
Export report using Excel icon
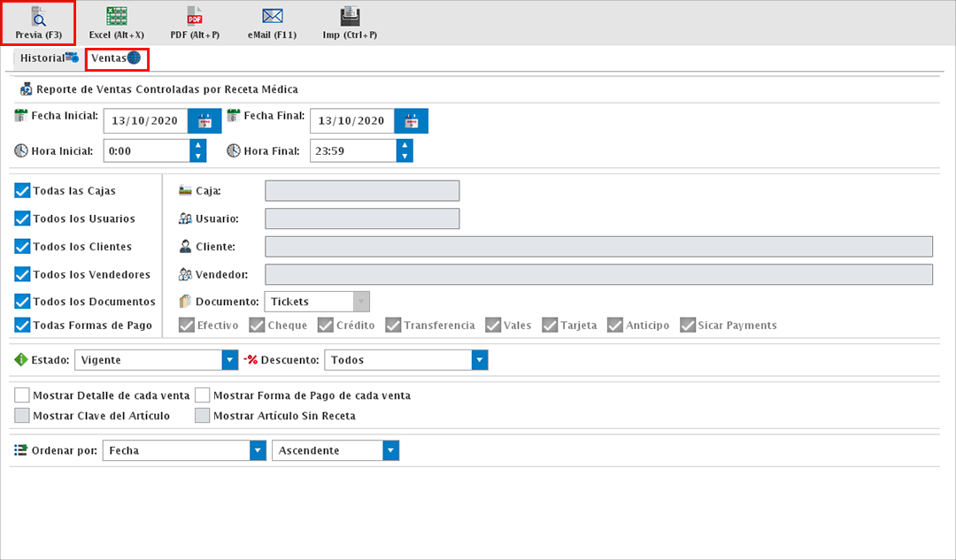click(116, 22)
